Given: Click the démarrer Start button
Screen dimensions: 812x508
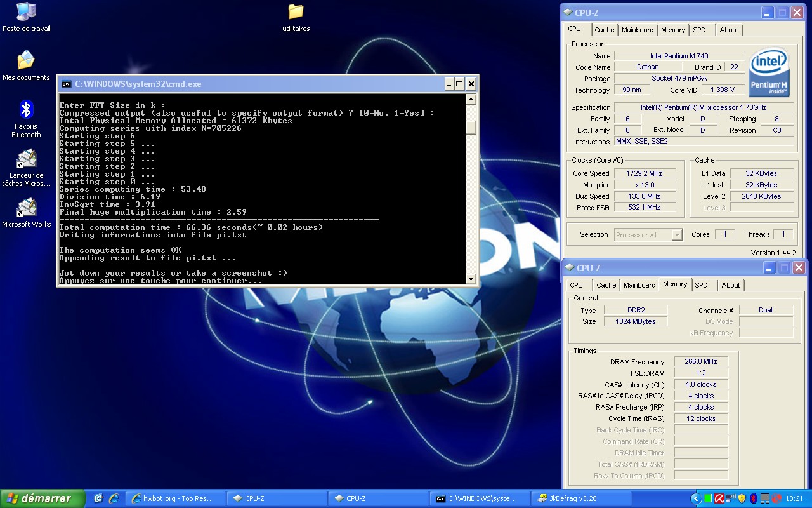Looking at the screenshot, I should click(43, 498).
